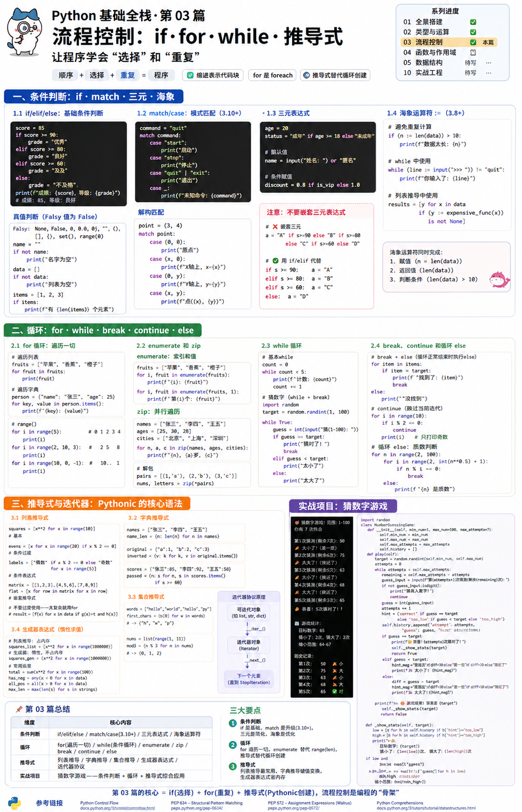Click the red X next to 嵌套三元
522x812 pixels.
pyautogui.click(x=275, y=226)
